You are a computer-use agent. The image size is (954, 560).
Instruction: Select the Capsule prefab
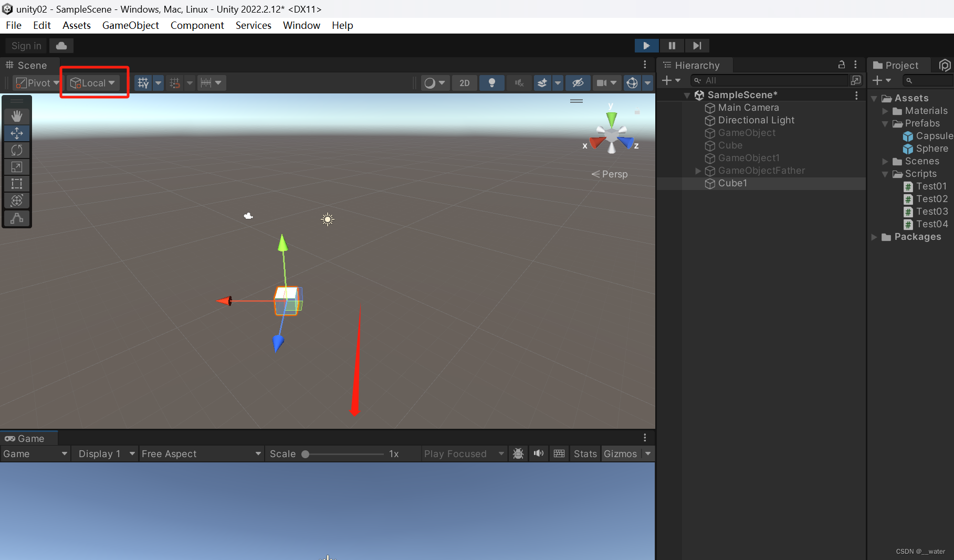click(928, 136)
